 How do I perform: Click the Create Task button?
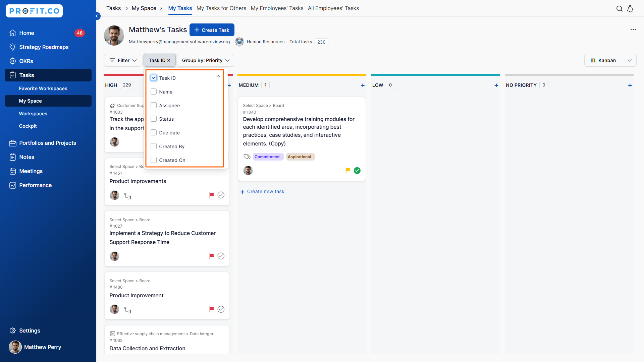212,30
